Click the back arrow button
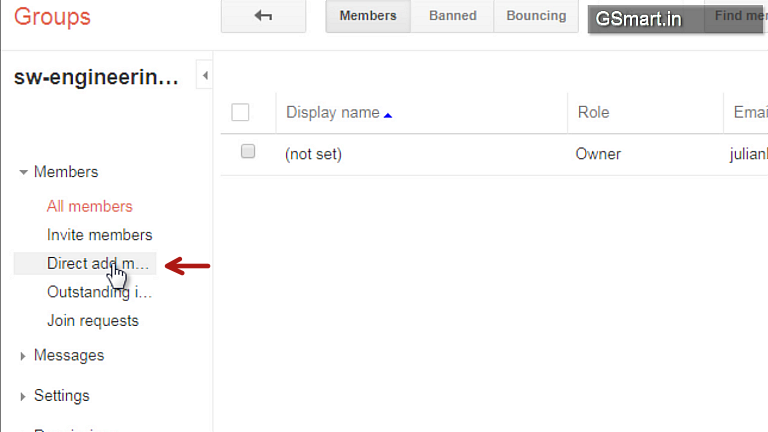 pyautogui.click(x=264, y=16)
